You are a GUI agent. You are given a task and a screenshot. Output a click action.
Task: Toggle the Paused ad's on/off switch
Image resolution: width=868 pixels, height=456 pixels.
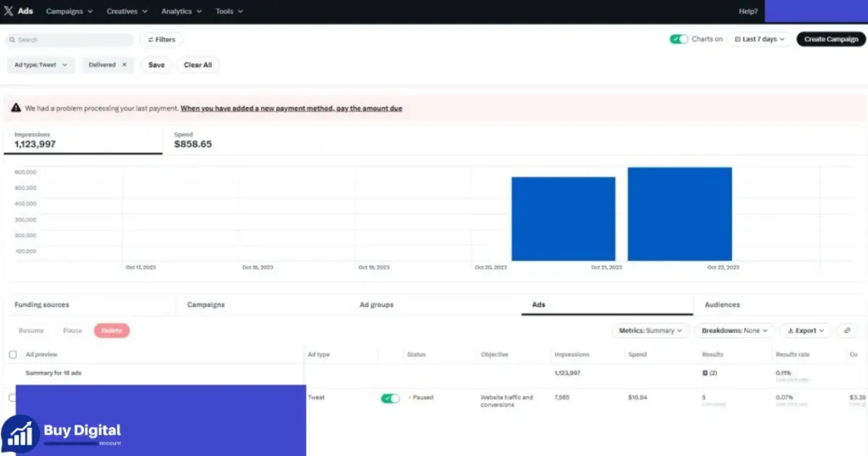(x=390, y=398)
